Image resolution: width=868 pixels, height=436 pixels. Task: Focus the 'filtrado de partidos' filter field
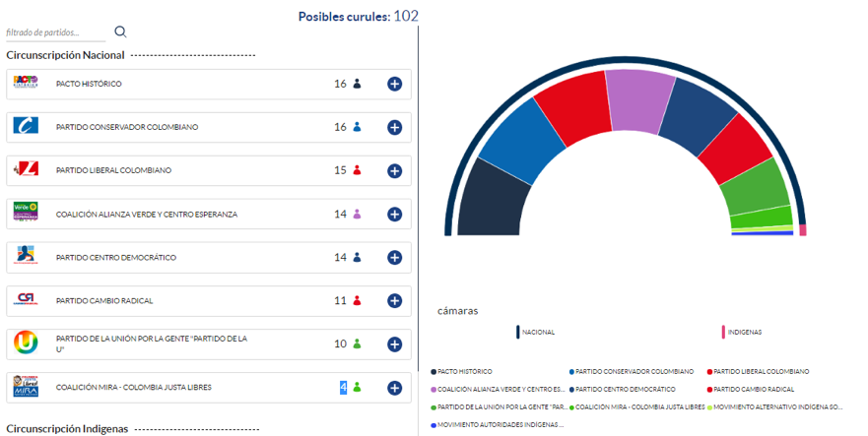coord(55,32)
